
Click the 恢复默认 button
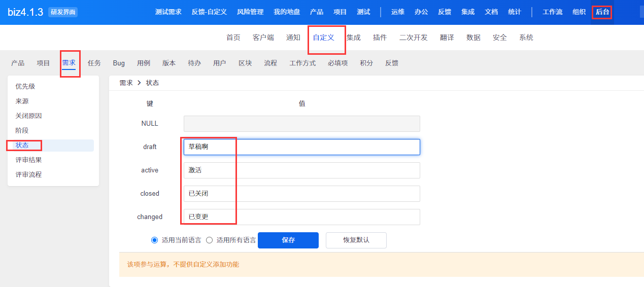356,240
